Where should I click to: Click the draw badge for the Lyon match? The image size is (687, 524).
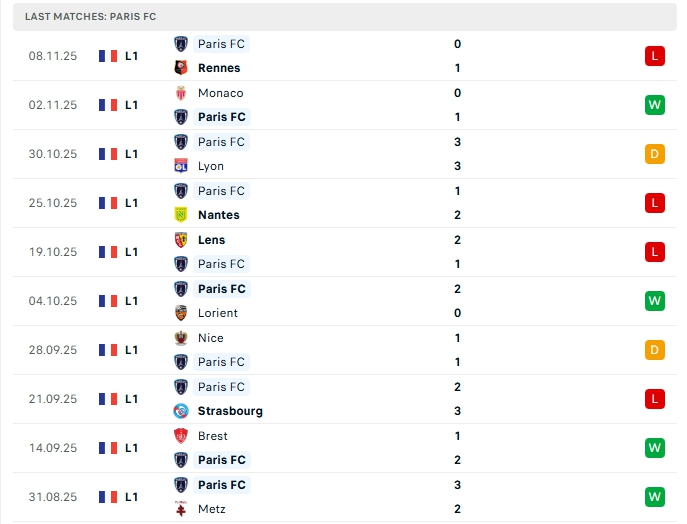[655, 154]
